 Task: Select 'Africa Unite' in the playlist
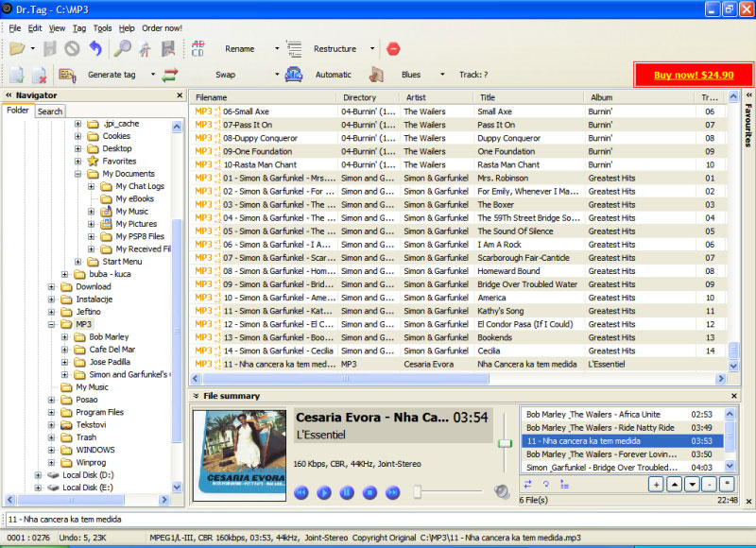coord(622,415)
